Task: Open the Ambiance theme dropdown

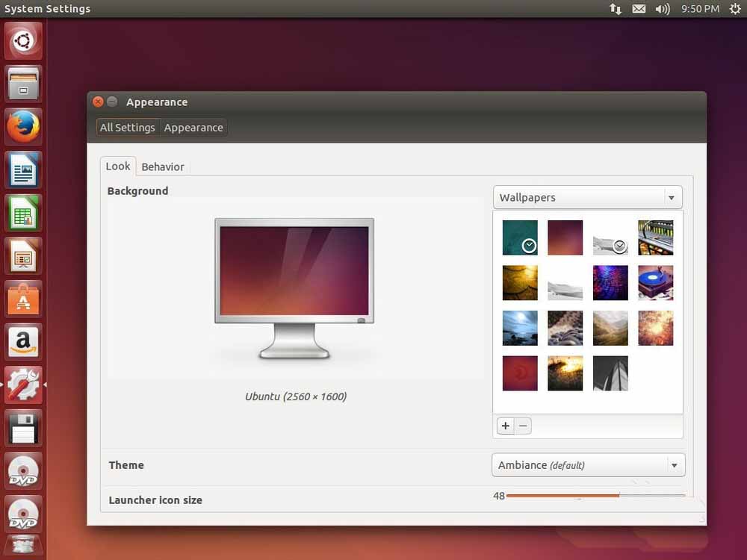Action: [x=589, y=464]
